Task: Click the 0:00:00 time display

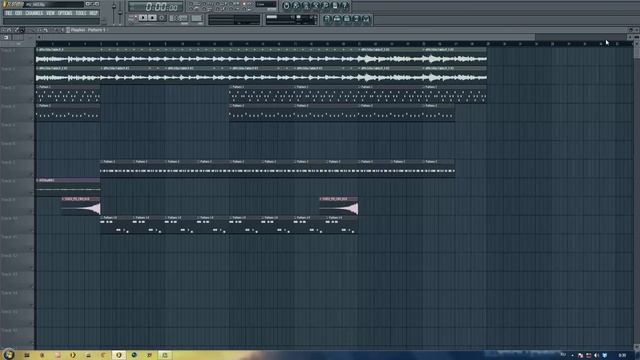Action: pyautogui.click(x=155, y=7)
